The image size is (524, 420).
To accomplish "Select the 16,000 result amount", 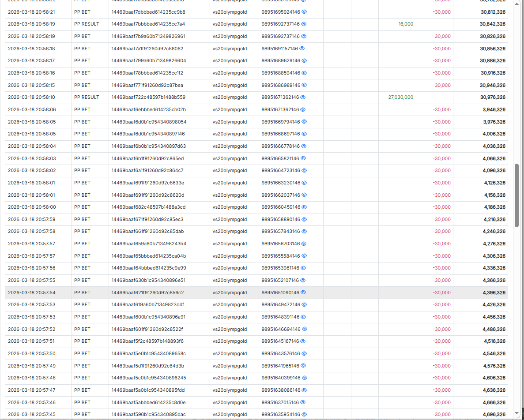I will [x=406, y=24].
